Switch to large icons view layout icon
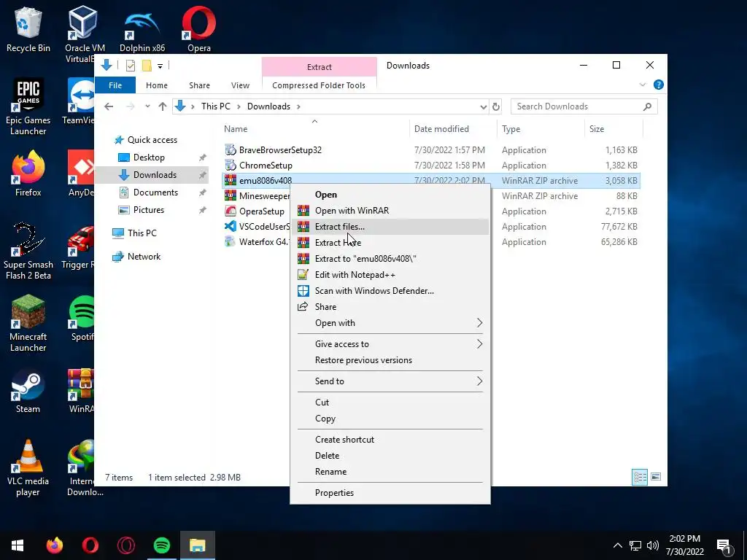 click(x=656, y=477)
